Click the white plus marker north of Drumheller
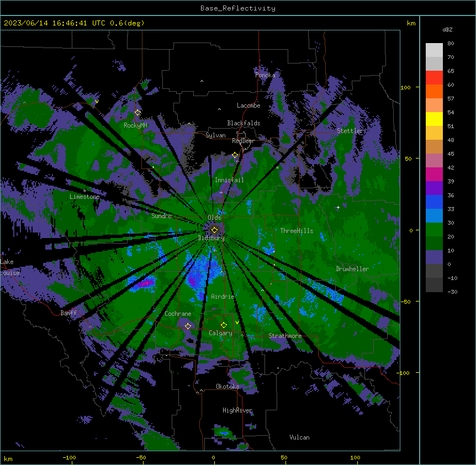Screen dimensions: 476x465 click(x=338, y=207)
